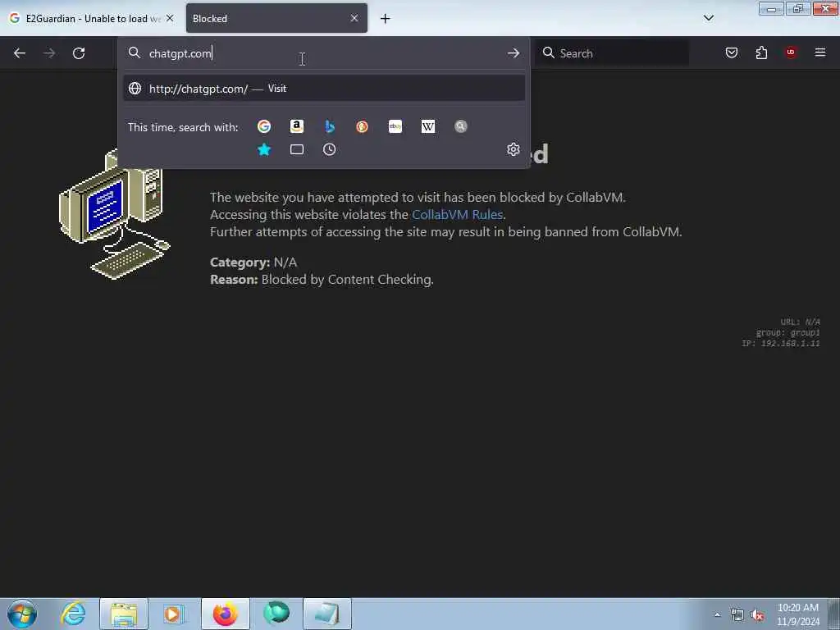Focus the Search box
This screenshot has height=630, width=840.
tap(612, 53)
